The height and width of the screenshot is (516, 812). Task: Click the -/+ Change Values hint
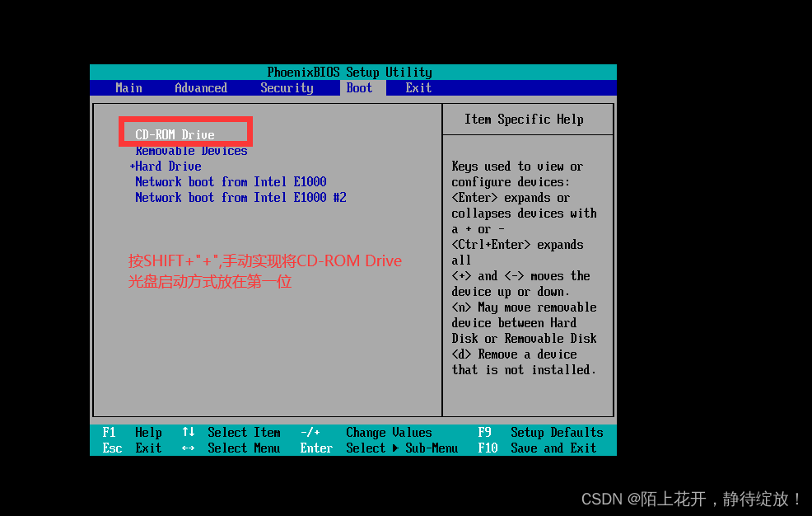[366, 432]
